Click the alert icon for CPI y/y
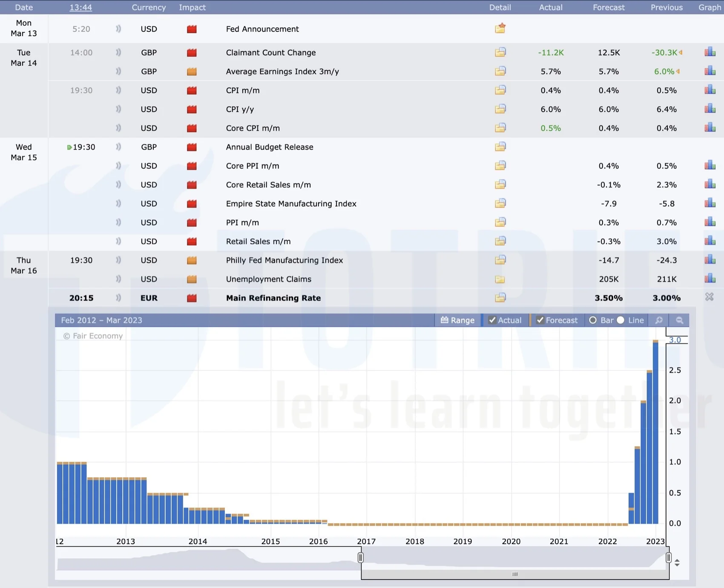Image resolution: width=724 pixels, height=588 pixels. [x=118, y=109]
